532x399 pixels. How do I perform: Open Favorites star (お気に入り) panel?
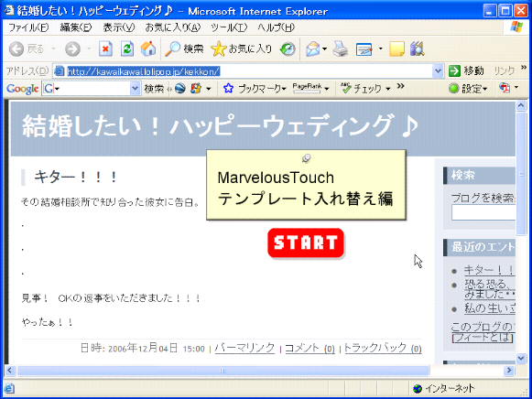click(242, 49)
